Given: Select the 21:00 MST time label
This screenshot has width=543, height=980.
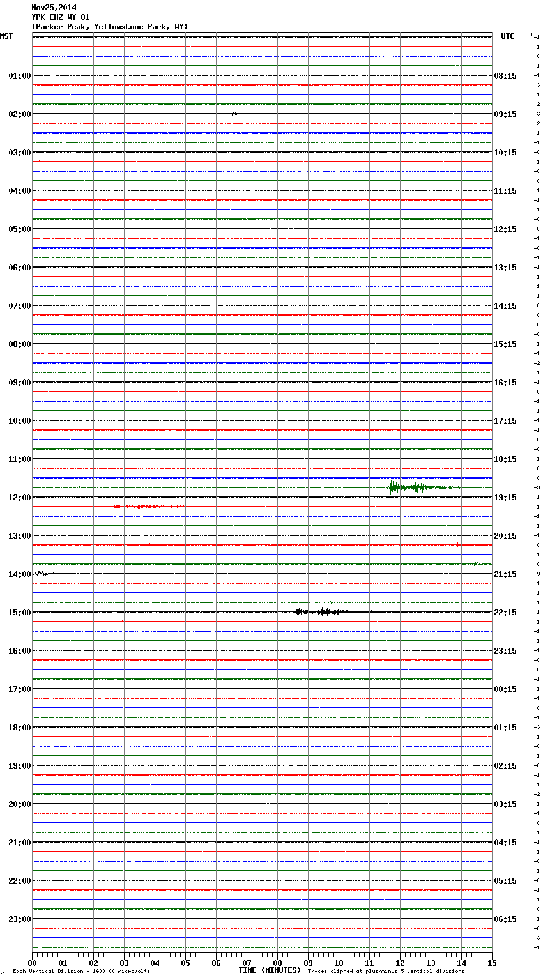Looking at the screenshot, I should tap(19, 843).
